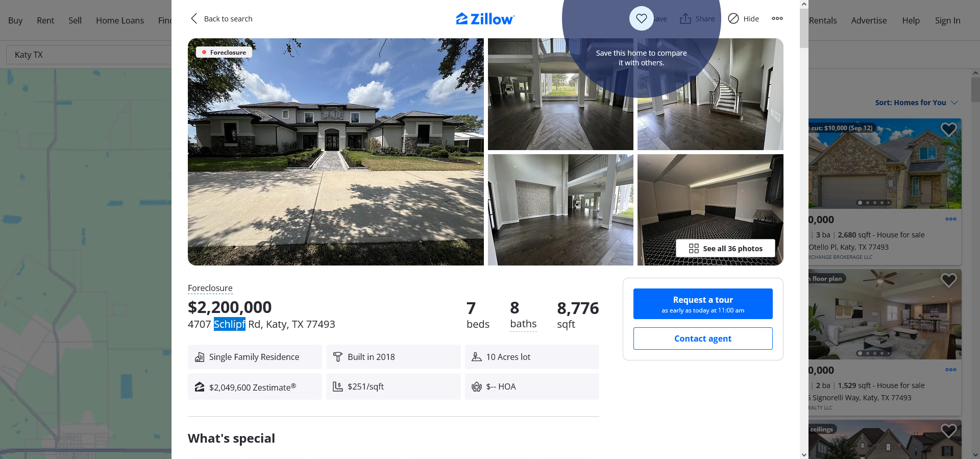Viewport: 980px width, 459px height.
Task: Open the three-dot more options menu
Action: tap(777, 18)
